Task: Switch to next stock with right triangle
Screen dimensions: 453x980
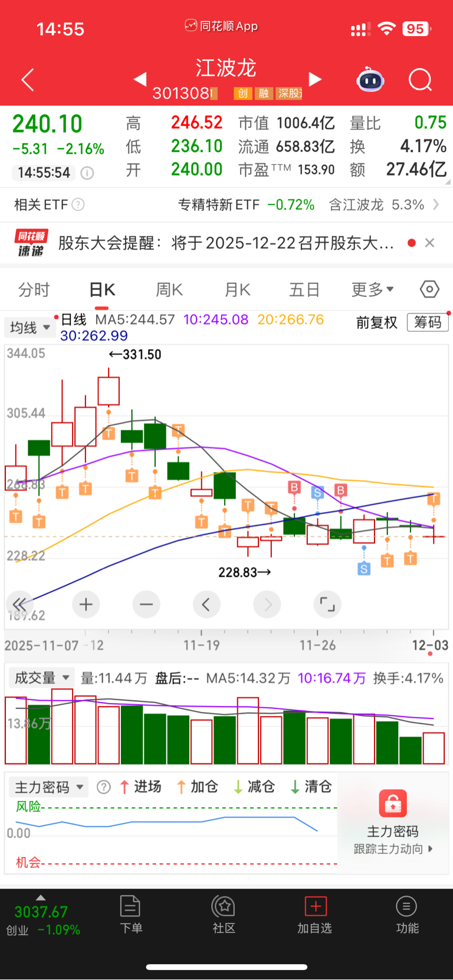Action: pos(316,79)
